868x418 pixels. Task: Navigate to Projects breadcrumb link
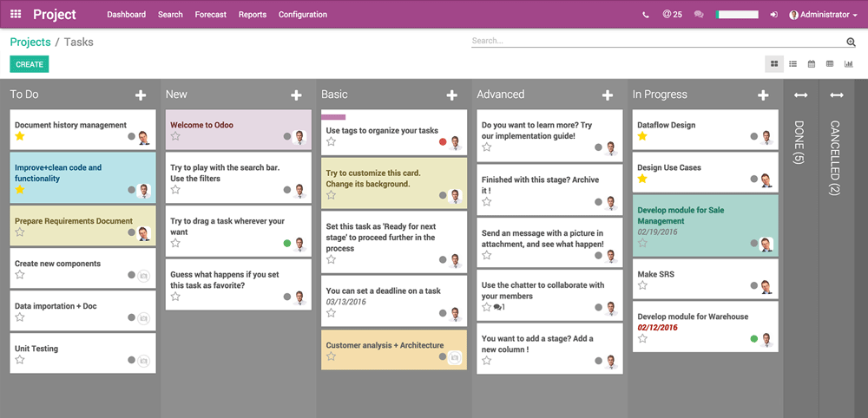(x=30, y=42)
